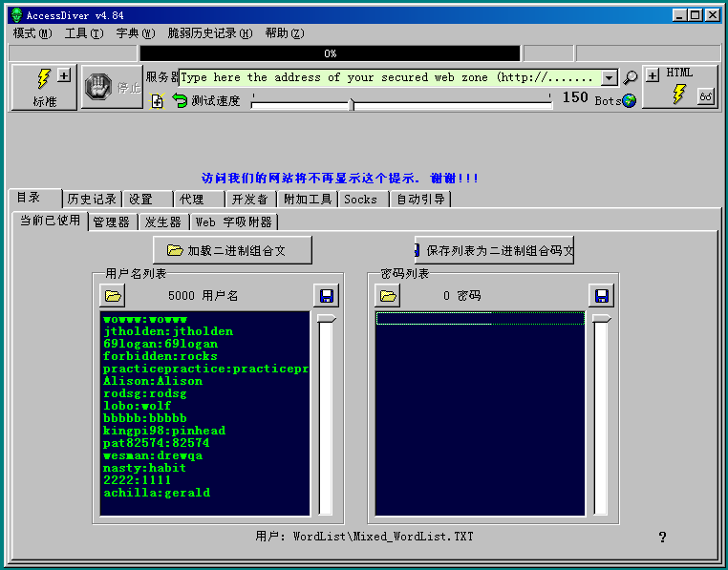Click the speed slider thumb

(x=352, y=104)
